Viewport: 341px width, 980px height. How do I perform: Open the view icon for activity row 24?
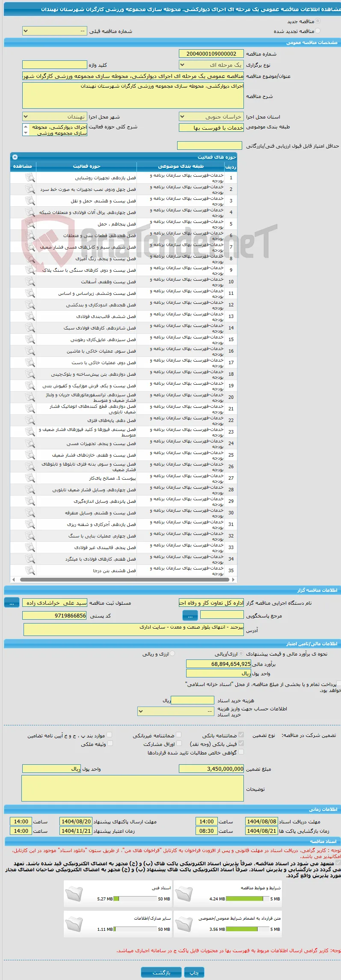point(30,443)
